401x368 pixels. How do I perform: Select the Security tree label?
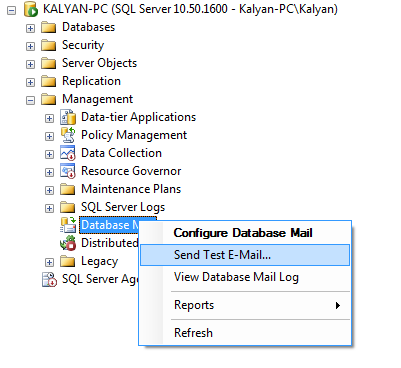pos(83,45)
